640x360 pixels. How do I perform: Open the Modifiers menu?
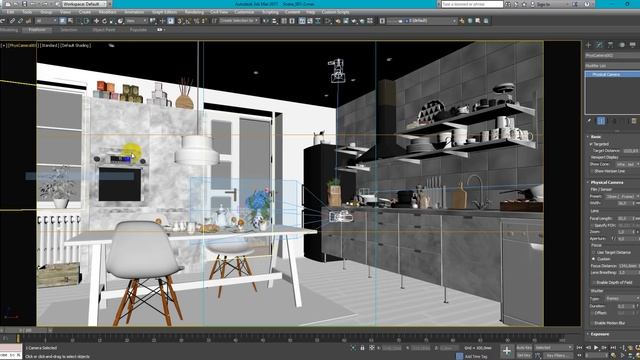coord(107,12)
